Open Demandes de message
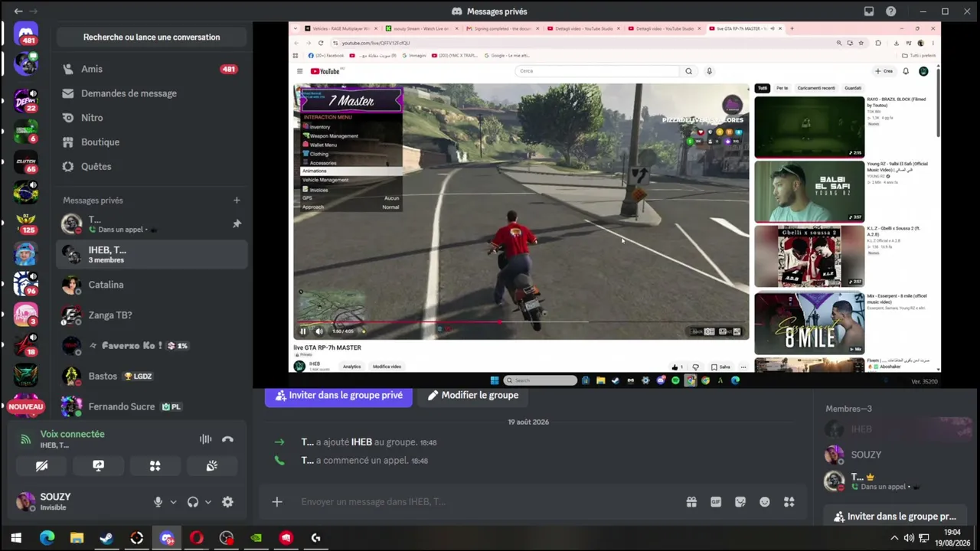Viewport: 980px width, 551px height. [152, 93]
